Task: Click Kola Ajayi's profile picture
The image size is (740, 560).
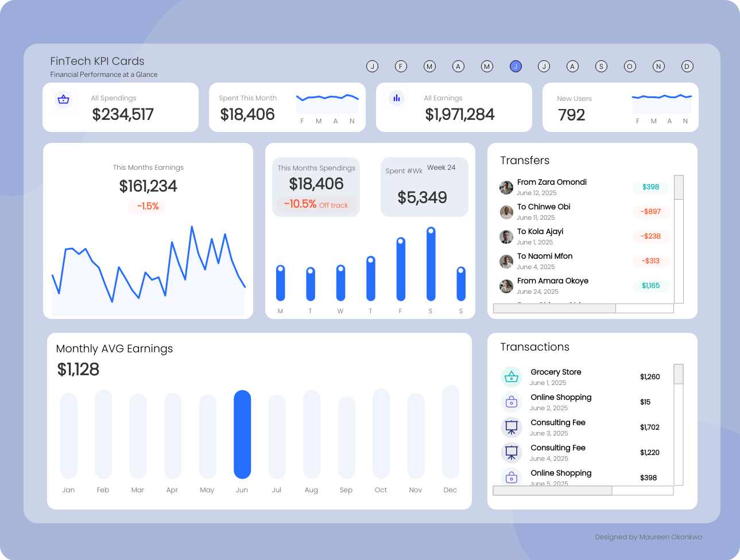Action: (x=506, y=237)
